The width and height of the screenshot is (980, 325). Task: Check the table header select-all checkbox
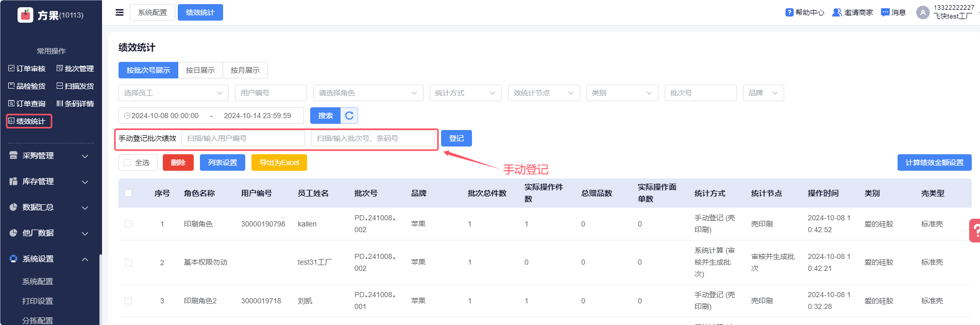128,193
